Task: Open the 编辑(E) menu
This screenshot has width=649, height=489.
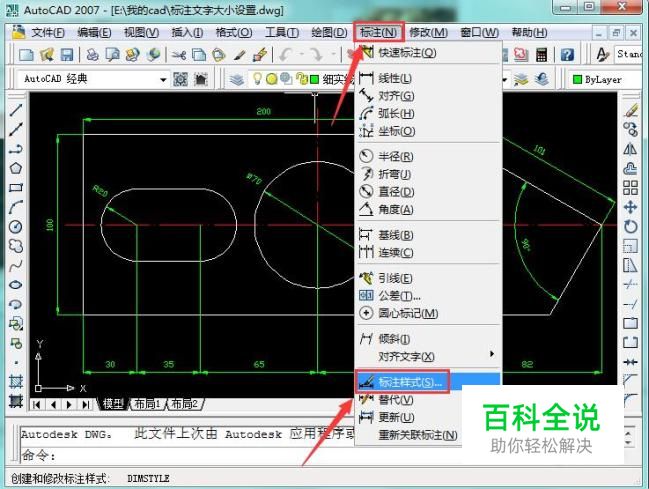Action: click(x=94, y=32)
